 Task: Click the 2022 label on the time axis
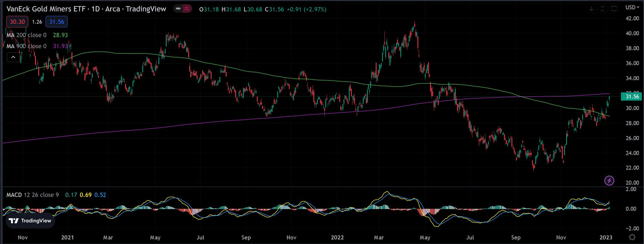click(x=338, y=236)
